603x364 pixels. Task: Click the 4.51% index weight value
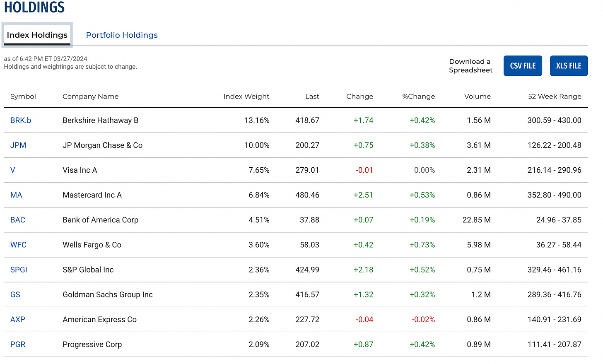click(x=259, y=220)
